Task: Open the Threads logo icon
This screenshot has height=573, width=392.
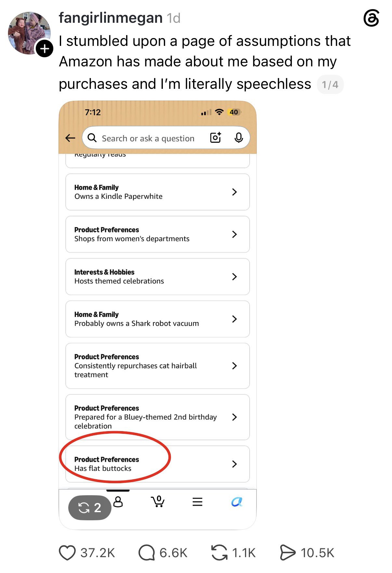Action: (x=371, y=18)
